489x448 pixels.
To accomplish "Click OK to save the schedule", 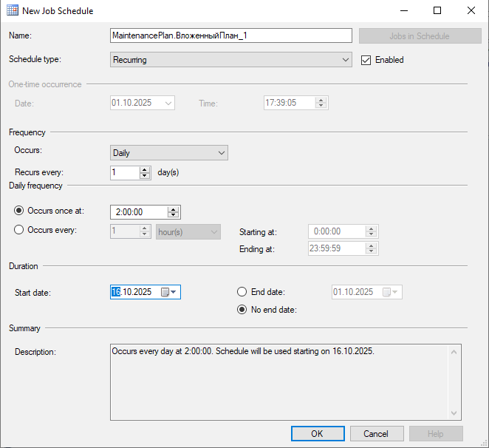I will pos(318,433).
